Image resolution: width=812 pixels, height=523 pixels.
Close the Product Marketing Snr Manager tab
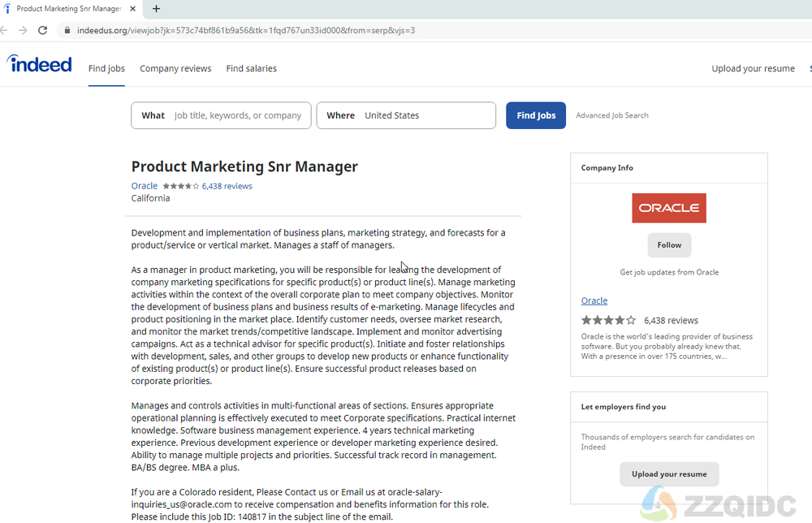pyautogui.click(x=133, y=9)
